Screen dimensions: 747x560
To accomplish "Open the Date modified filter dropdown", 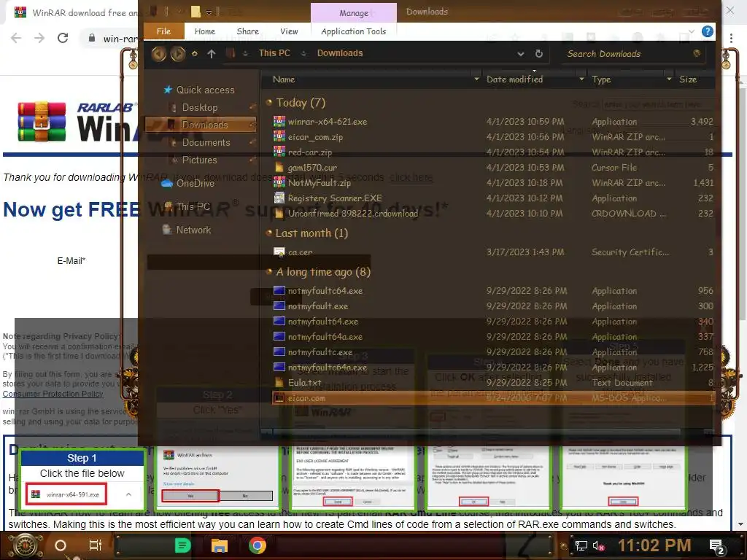I will tap(581, 79).
